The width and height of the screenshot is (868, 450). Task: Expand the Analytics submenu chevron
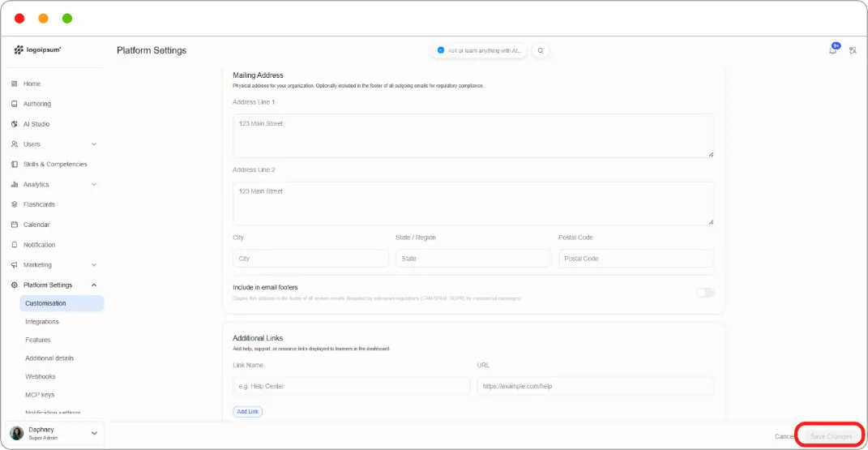(x=94, y=184)
